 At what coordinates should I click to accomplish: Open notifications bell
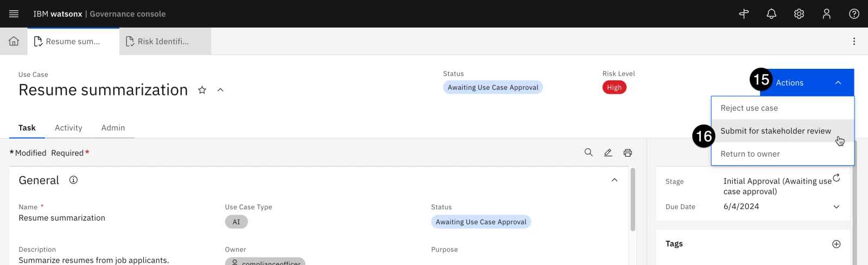[x=771, y=14]
